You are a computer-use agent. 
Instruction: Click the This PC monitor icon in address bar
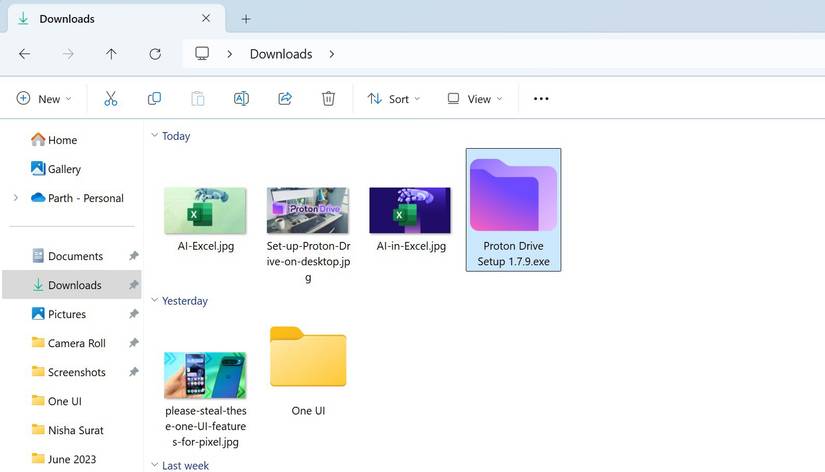202,54
